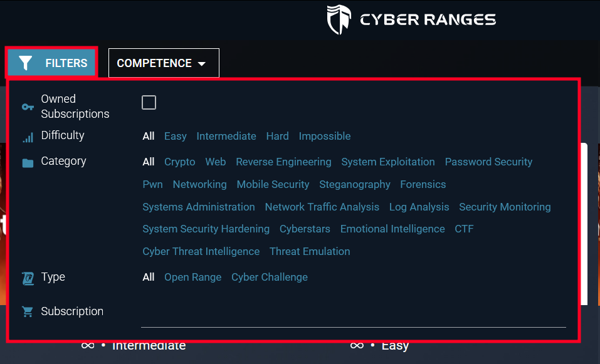This screenshot has width=600, height=364.
Task: Expand the Competence dropdown
Action: coord(163,63)
